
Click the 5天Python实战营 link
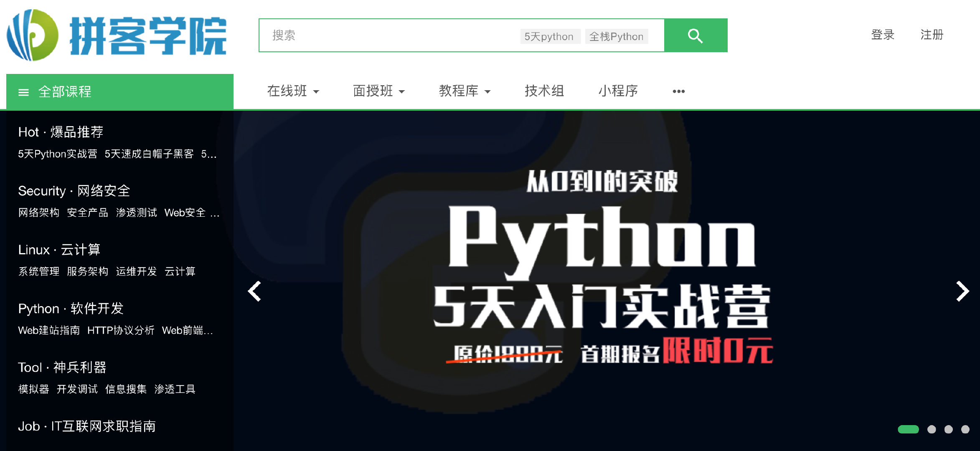point(58,154)
